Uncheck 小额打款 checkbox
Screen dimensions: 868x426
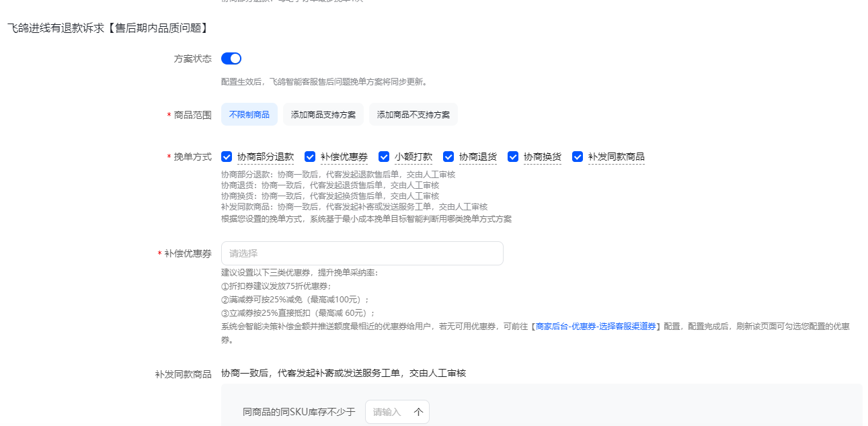pos(384,157)
